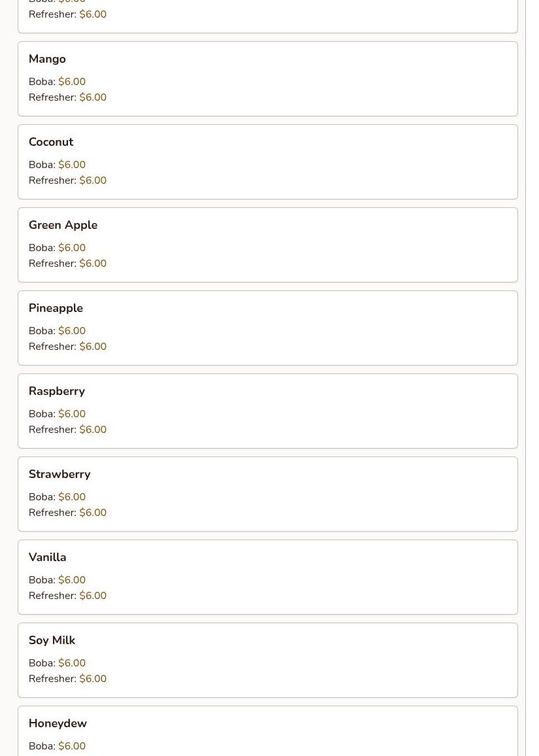Click Raspberry Boba price
Image resolution: width=539 pixels, height=756 pixels.
coord(72,414)
